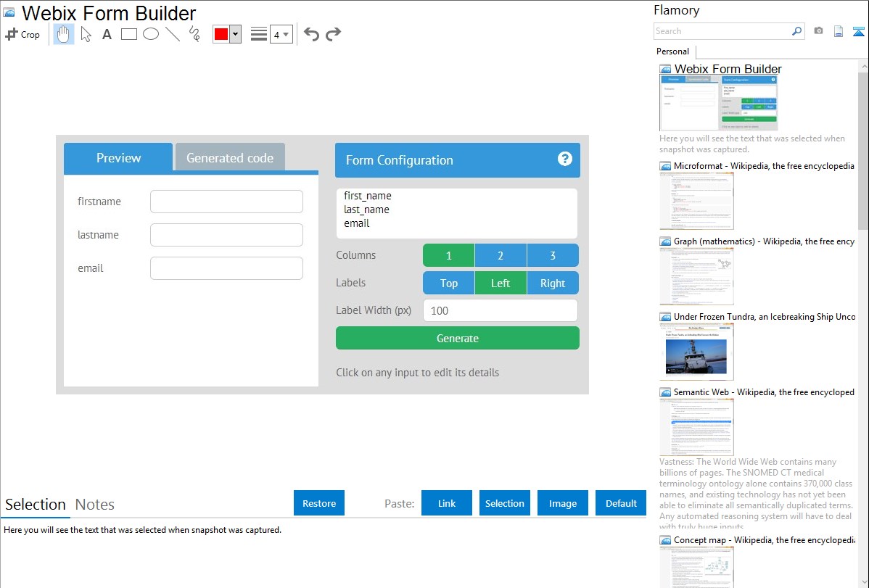This screenshot has height=588, width=869.
Task: Open the line width dropdown showing 4
Action: 281,34
